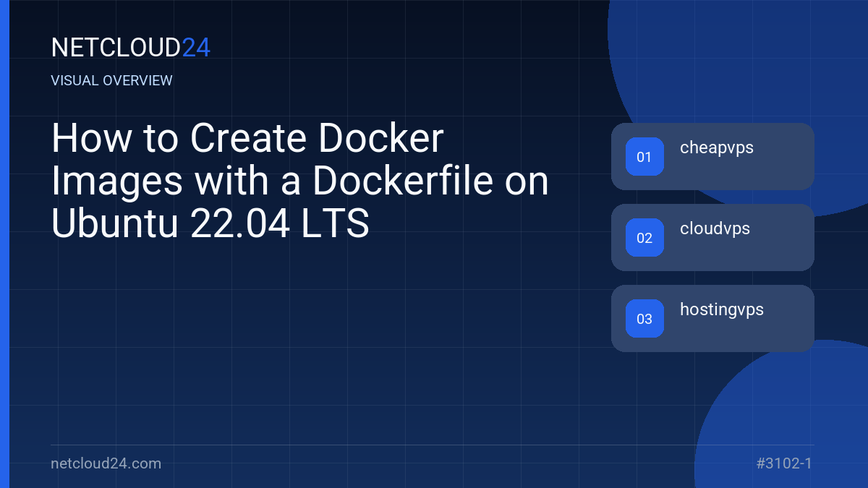Open the cloudvps card

click(712, 237)
